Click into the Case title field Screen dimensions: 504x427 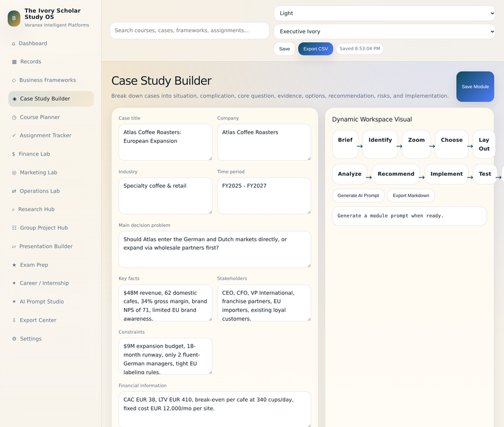click(x=166, y=142)
